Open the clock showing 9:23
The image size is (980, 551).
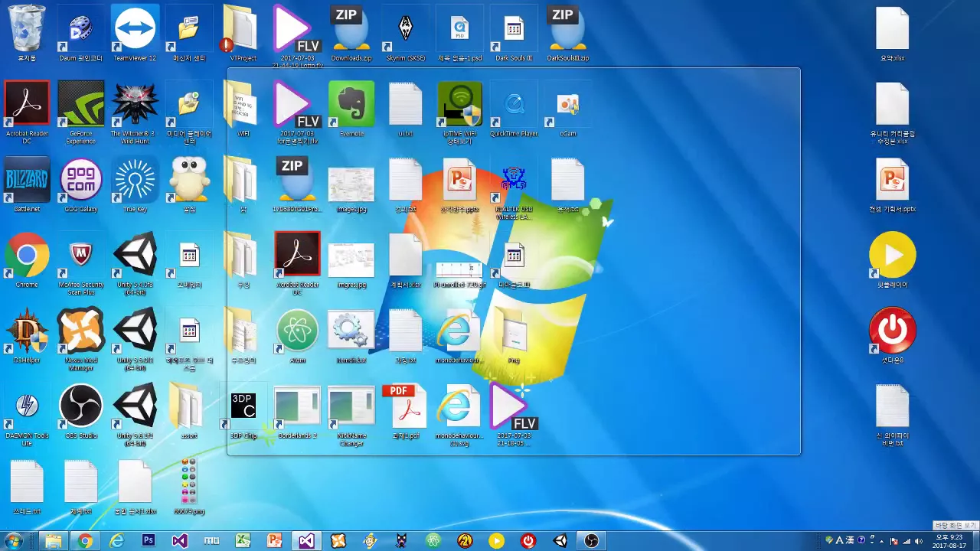coord(949,541)
